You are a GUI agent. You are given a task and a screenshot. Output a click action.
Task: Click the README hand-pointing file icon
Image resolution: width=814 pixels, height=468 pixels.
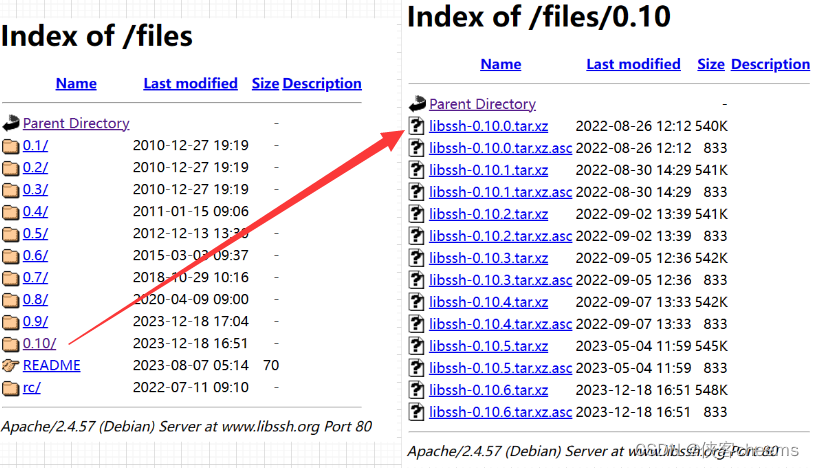point(10,366)
